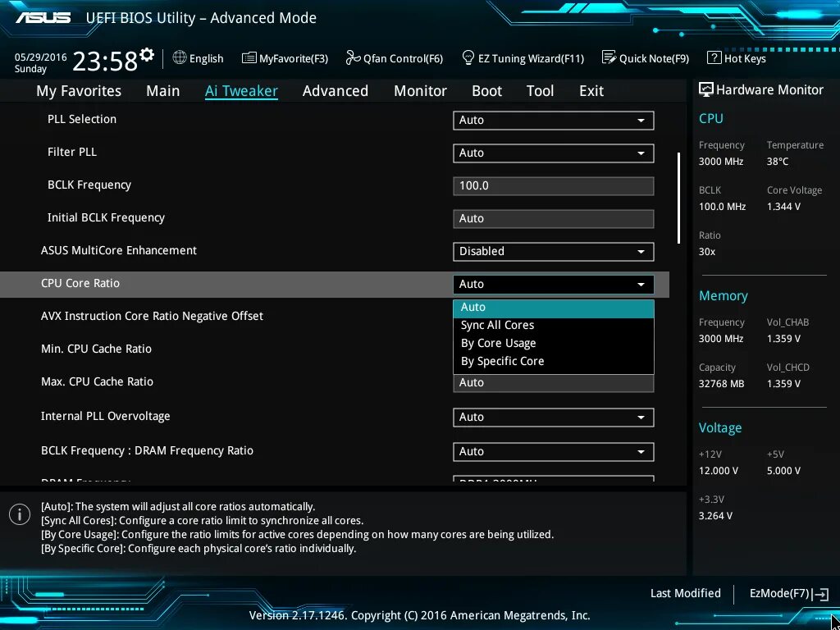Select the PLL Selection label

[x=82, y=119]
